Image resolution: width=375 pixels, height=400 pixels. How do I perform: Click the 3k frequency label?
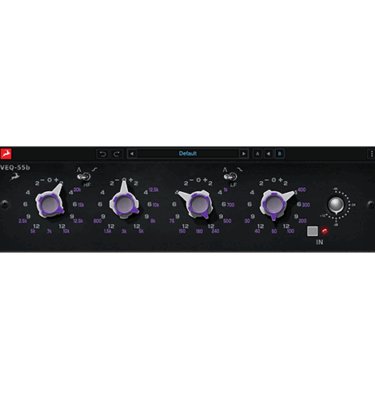coord(124,231)
